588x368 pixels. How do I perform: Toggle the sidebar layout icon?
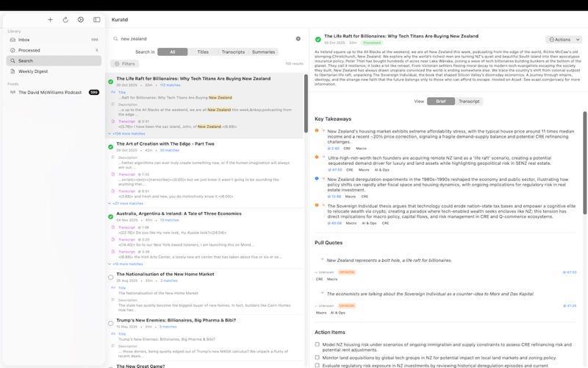97,20
